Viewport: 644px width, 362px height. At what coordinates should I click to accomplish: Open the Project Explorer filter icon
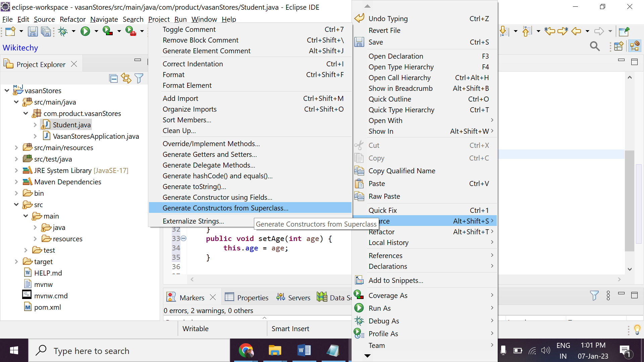click(x=139, y=78)
